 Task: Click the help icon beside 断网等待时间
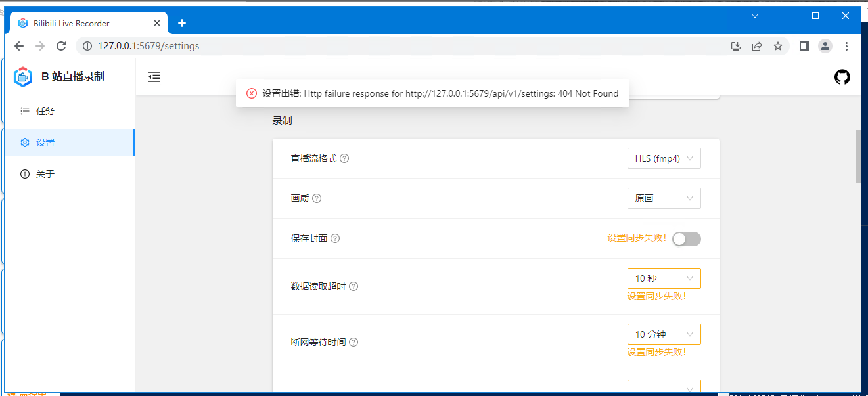pyautogui.click(x=353, y=341)
